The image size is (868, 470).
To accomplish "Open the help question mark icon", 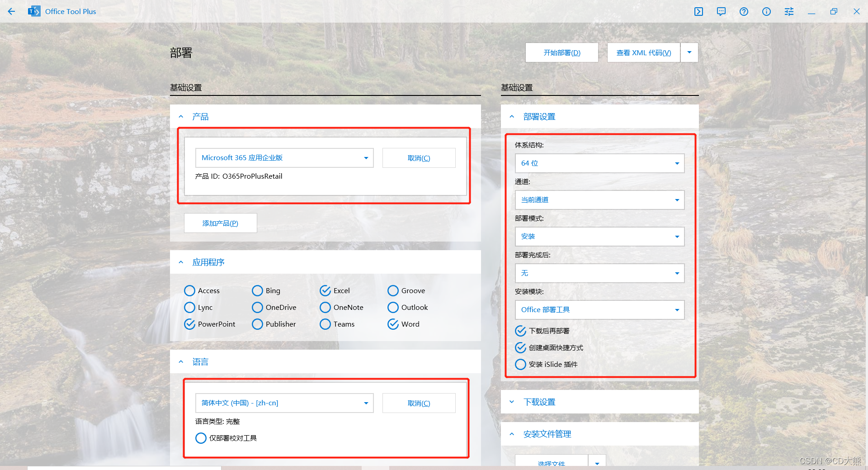I will [x=744, y=11].
